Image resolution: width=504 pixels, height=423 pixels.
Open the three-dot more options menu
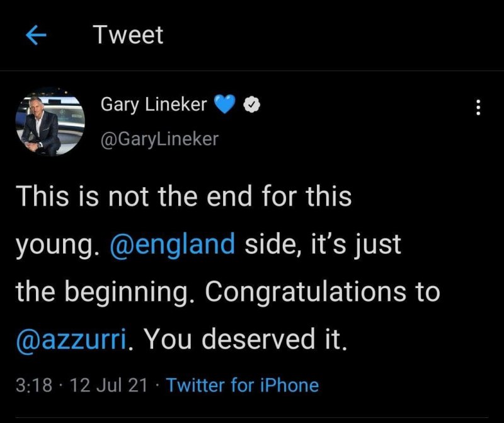478,108
